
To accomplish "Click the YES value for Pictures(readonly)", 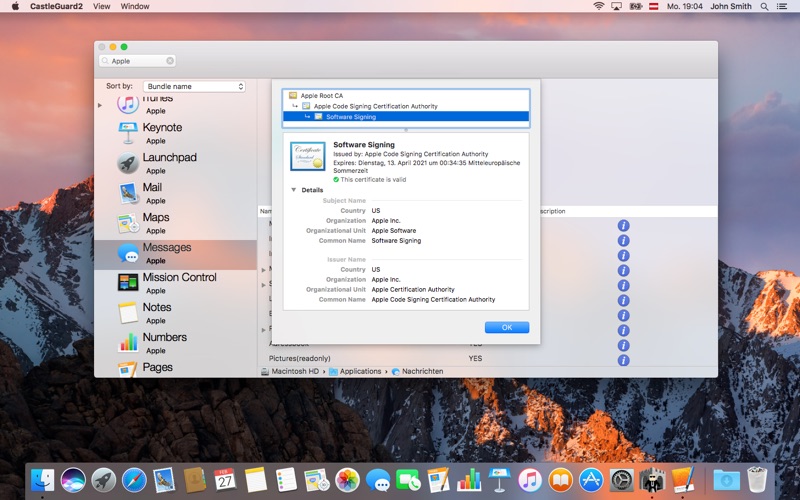I will [x=475, y=358].
